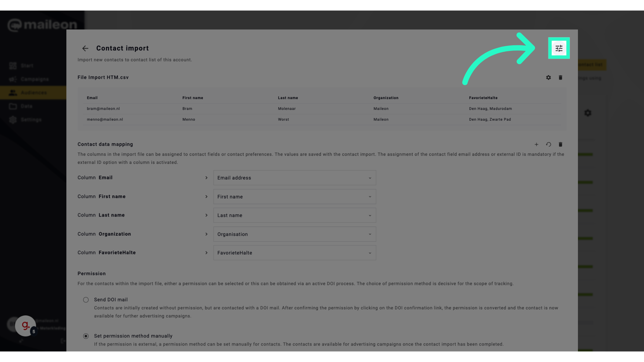Add a new contact data mapping row
644x362 pixels.
click(536, 144)
